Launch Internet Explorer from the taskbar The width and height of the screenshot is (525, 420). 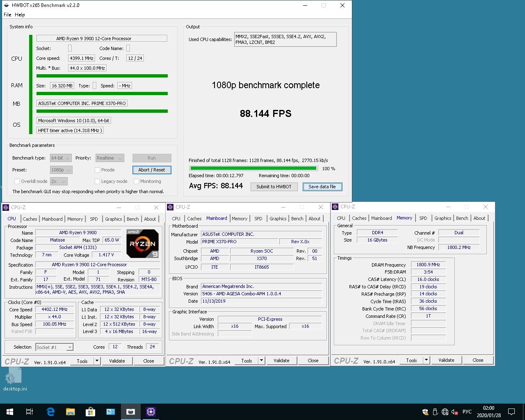click(x=50, y=412)
